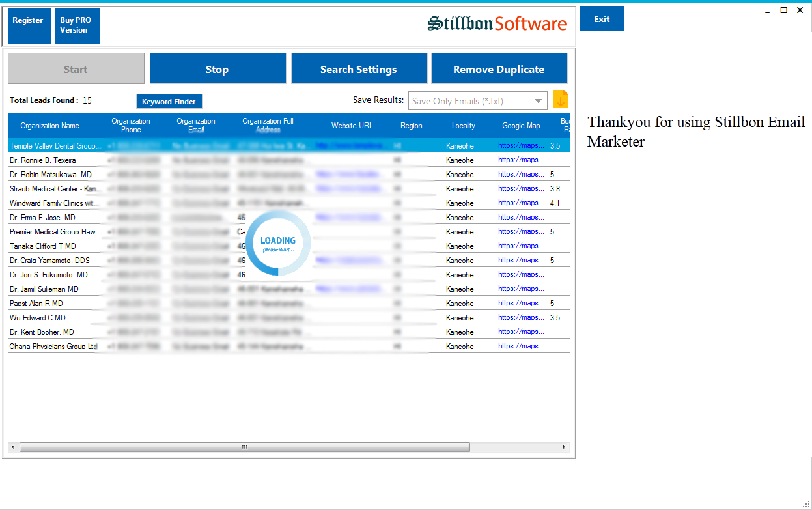Open Google Maps link for Straub Medical Center
This screenshot has height=510, width=812.
point(522,188)
